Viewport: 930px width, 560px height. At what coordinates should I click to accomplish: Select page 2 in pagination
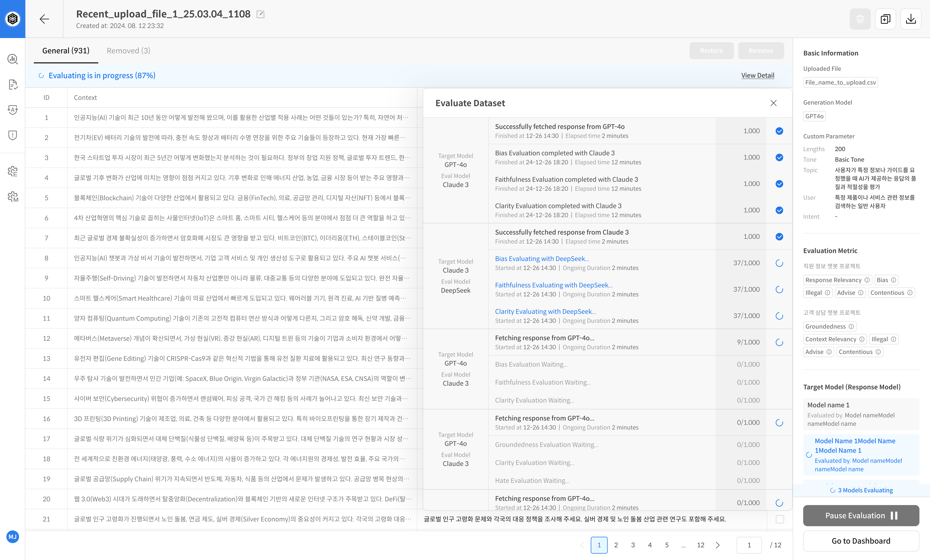616,545
